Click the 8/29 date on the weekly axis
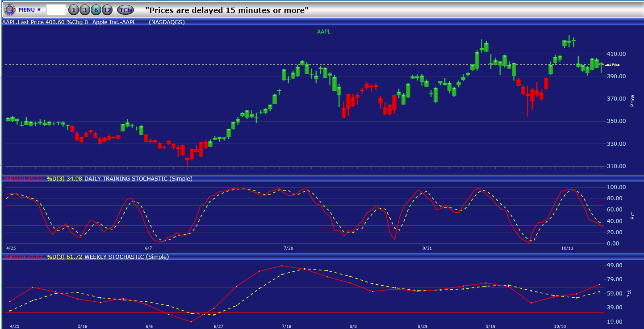The width and height of the screenshot is (644, 329). click(422, 326)
